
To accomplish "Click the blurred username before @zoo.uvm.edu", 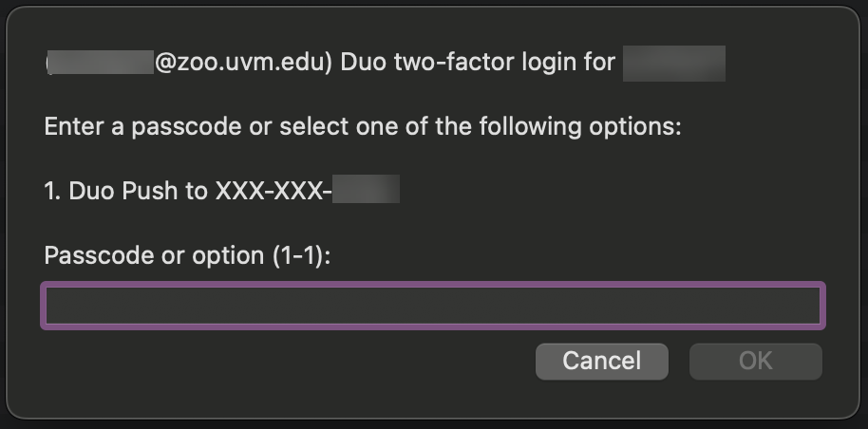I will tap(102, 64).
